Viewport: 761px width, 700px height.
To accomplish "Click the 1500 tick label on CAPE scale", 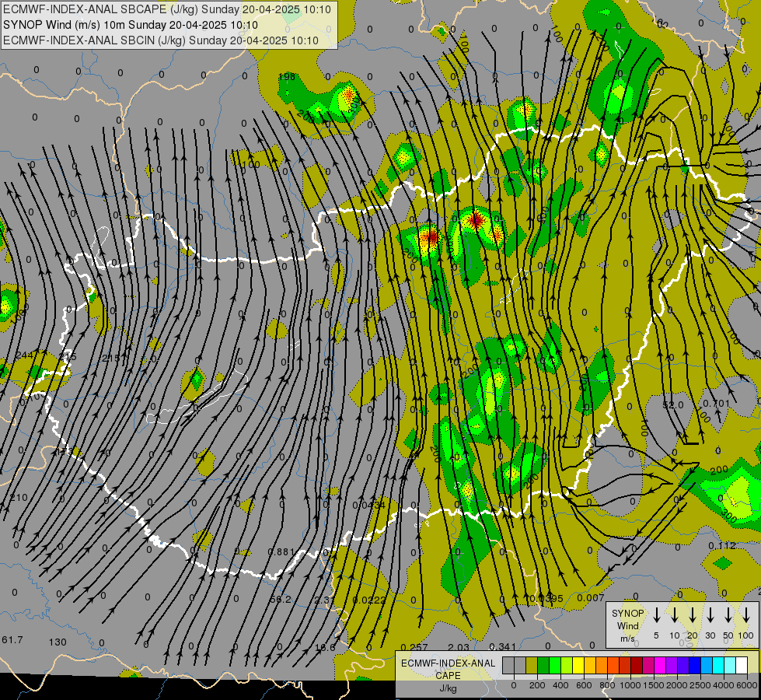I will [654, 685].
